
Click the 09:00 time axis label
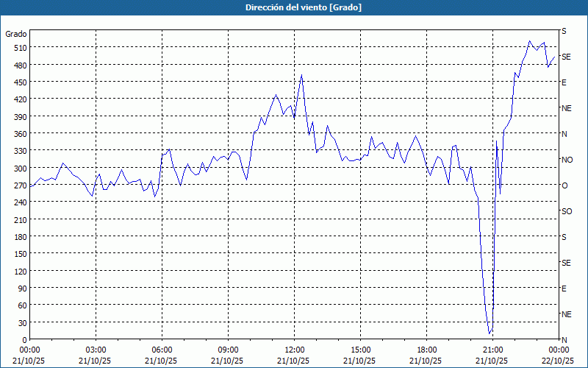[228, 350]
